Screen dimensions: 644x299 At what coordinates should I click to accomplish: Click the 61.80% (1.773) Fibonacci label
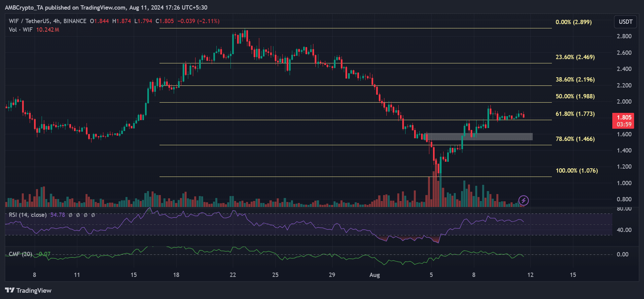click(x=575, y=114)
